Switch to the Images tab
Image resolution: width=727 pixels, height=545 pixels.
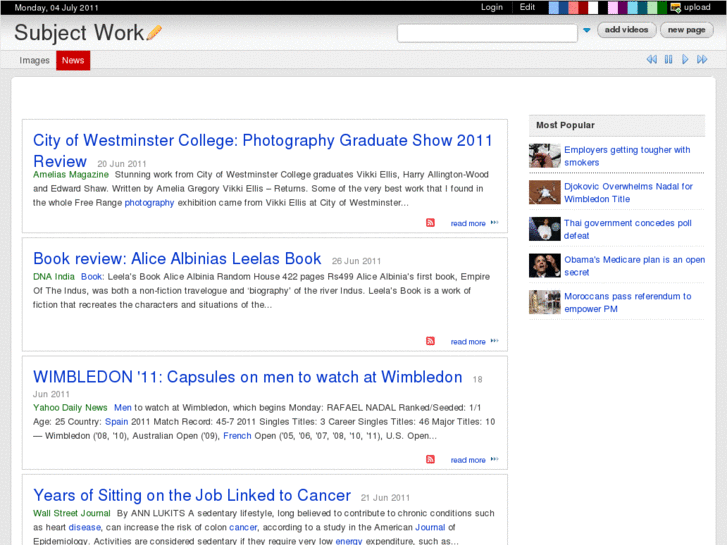click(x=34, y=60)
